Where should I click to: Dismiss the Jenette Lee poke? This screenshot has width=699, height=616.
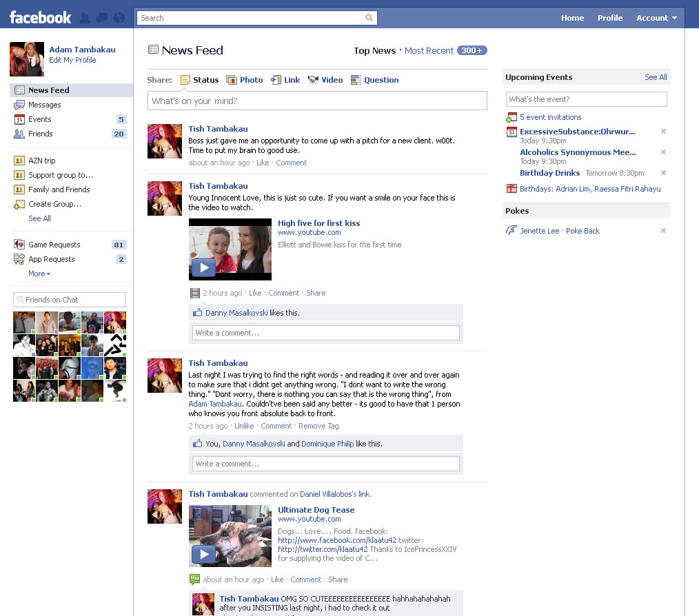click(x=663, y=230)
